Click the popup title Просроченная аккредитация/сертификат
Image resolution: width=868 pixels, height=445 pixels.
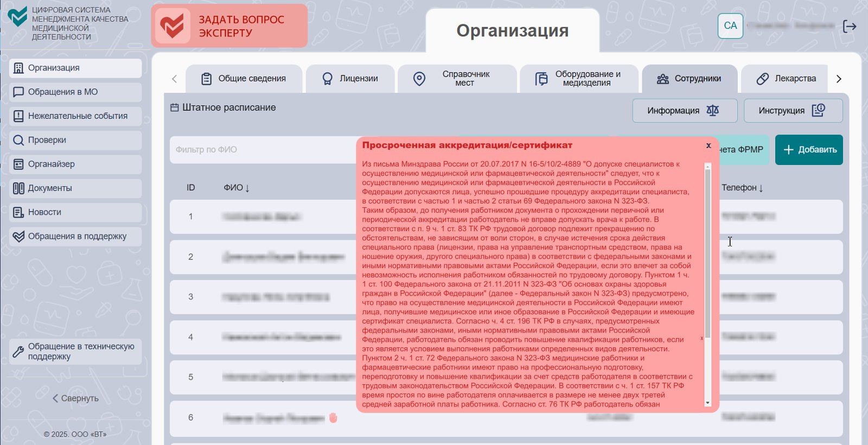(x=467, y=145)
